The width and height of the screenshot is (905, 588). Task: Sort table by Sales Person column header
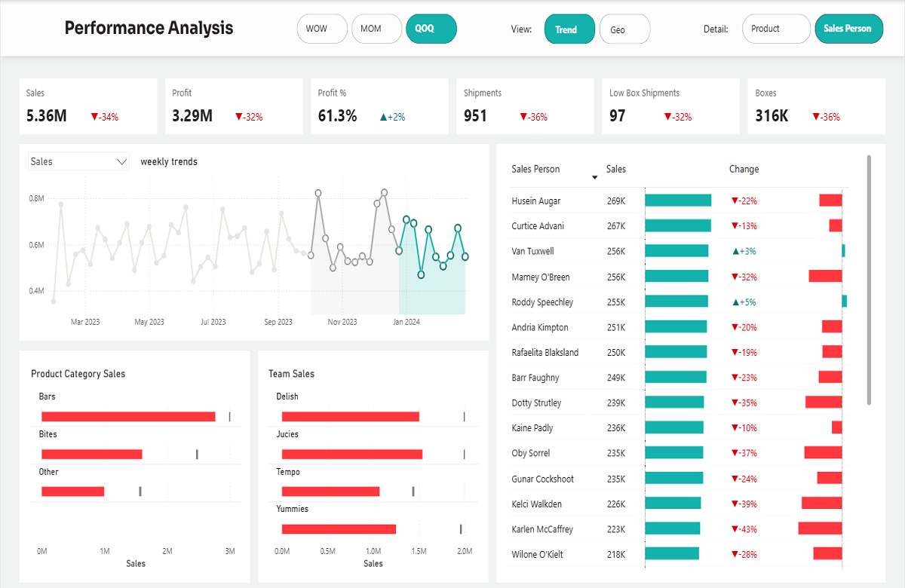pyautogui.click(x=535, y=169)
